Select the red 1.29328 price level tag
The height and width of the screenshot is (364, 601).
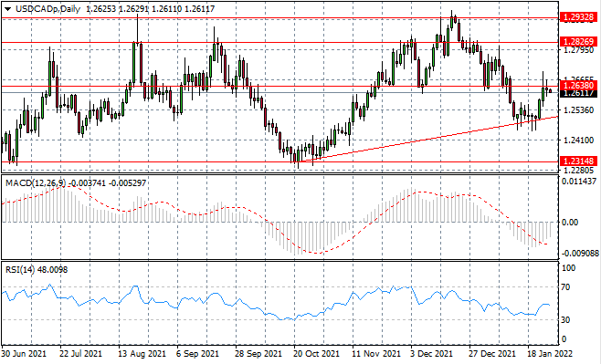(578, 17)
